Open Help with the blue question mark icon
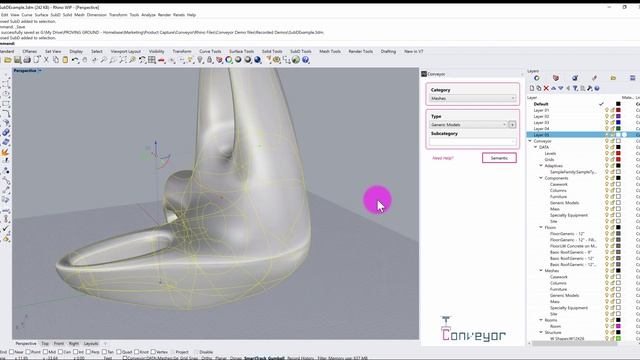Viewport: 640px width, 360px height. coord(305,60)
